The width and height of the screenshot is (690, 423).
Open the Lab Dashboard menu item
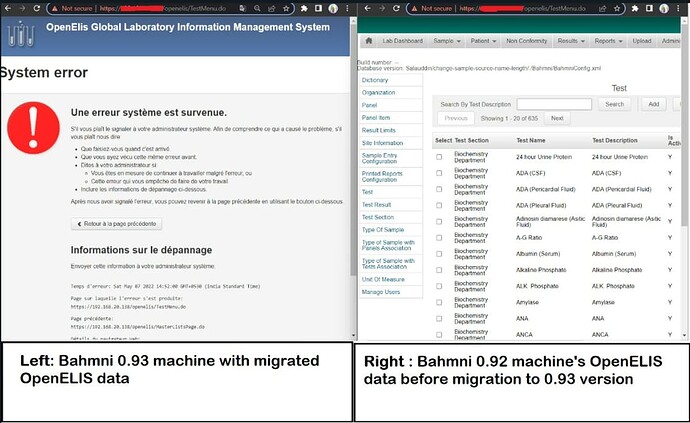(x=403, y=41)
